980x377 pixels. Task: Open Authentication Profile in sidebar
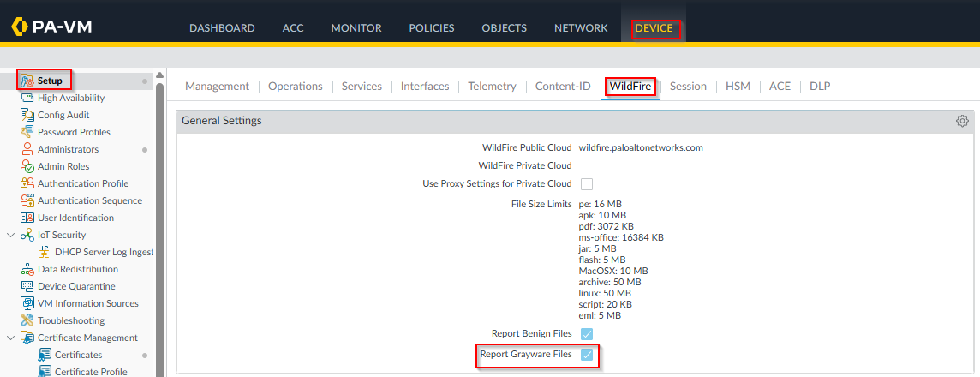(83, 183)
